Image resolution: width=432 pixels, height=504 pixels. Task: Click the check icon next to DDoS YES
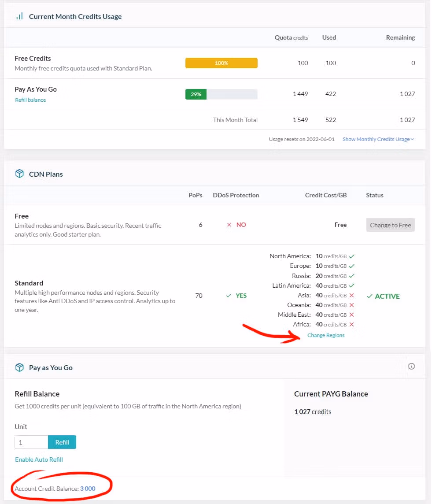tap(229, 295)
